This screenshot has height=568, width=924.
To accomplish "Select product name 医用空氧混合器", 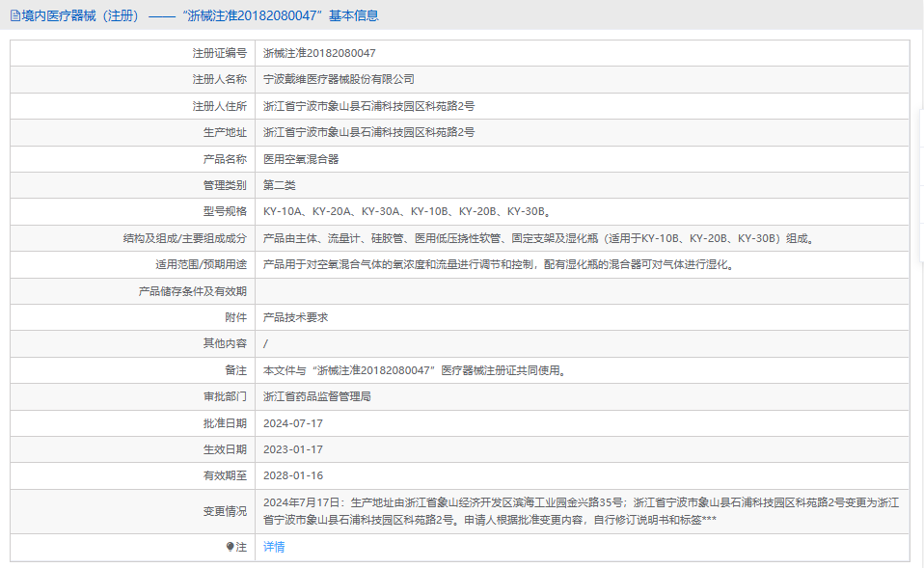I will 301,159.
